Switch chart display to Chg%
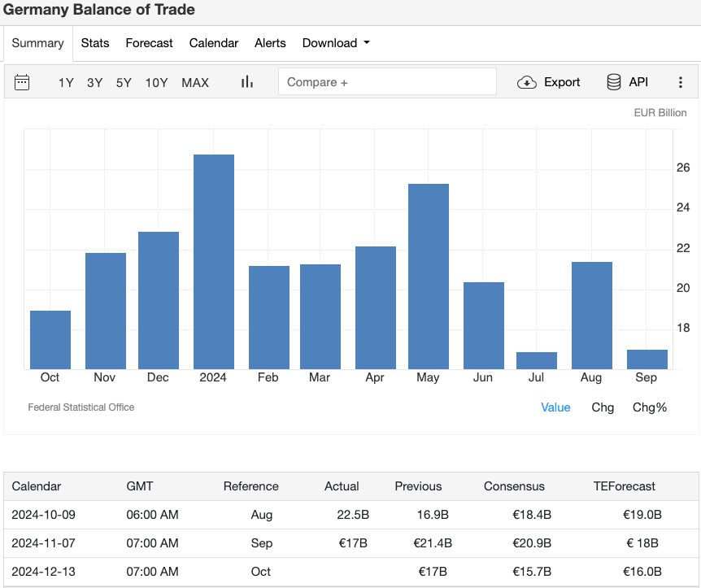Viewport: 701px width, 588px height. point(649,407)
